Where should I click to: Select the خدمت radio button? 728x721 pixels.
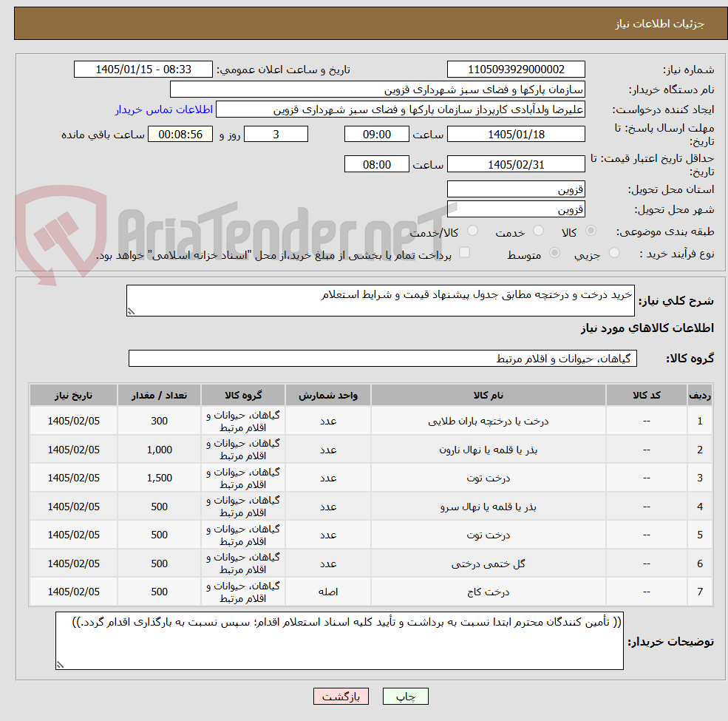point(538,231)
